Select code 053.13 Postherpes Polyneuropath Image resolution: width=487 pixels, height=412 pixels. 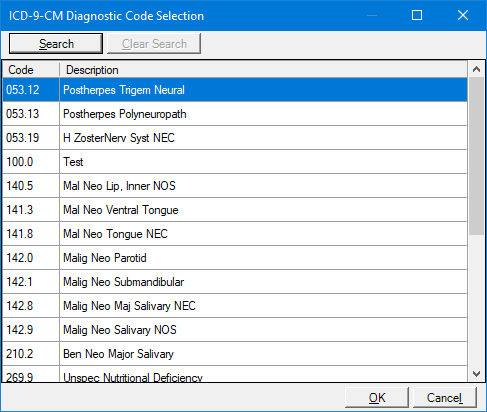click(x=235, y=114)
